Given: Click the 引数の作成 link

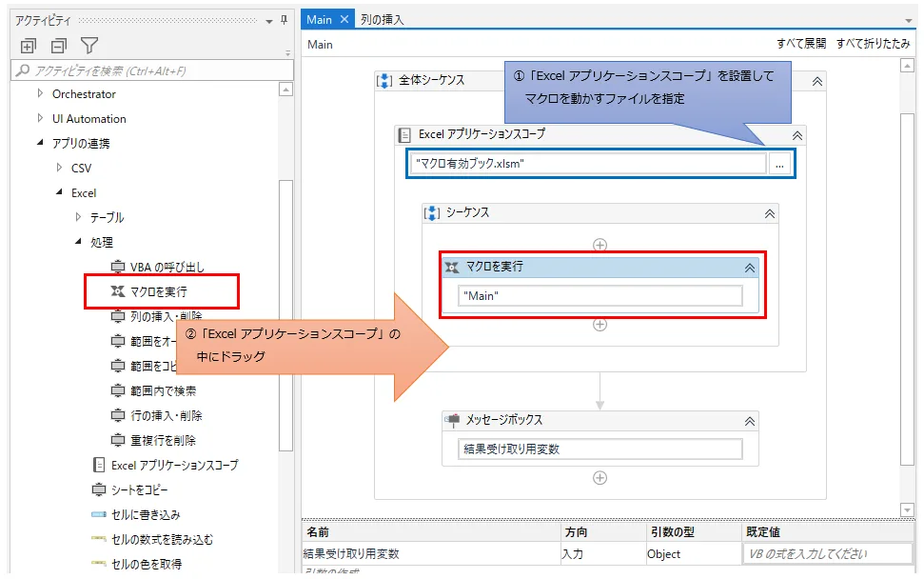Looking at the screenshot, I should (330, 572).
